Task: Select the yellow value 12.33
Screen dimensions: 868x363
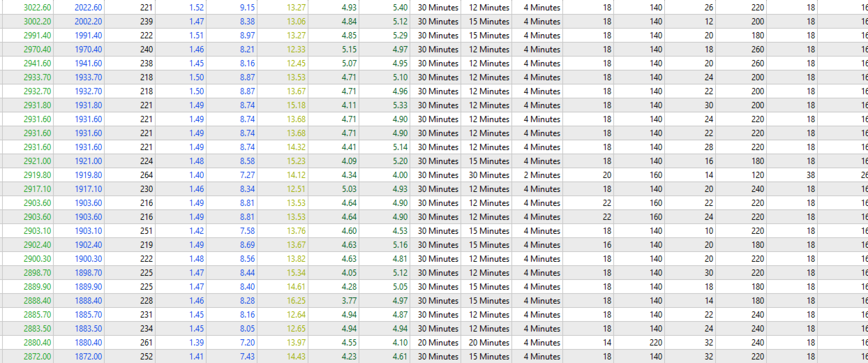Action: (296, 50)
